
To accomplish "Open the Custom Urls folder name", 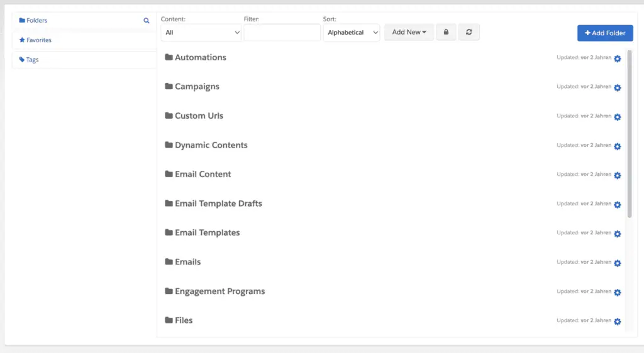I will [x=199, y=116].
